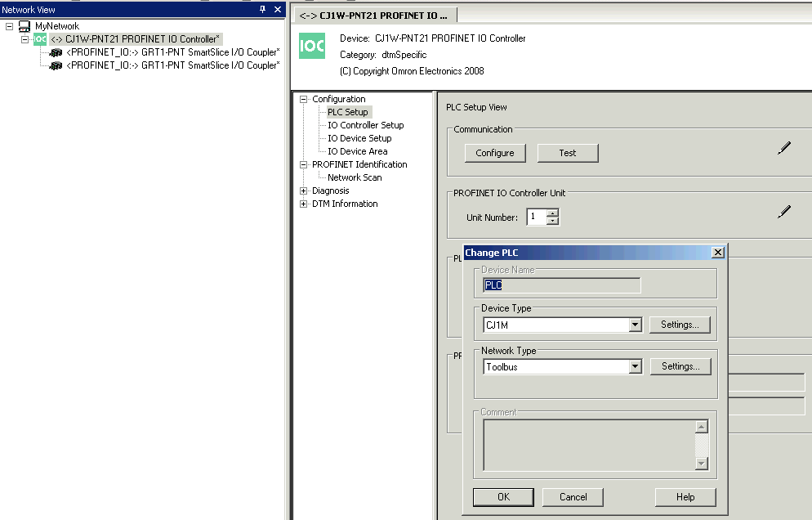Click the 'Device: CJ1W-PNT21 PROFINET IO Controller' text
The width and height of the screenshot is (812, 520).
pyautogui.click(x=432, y=38)
